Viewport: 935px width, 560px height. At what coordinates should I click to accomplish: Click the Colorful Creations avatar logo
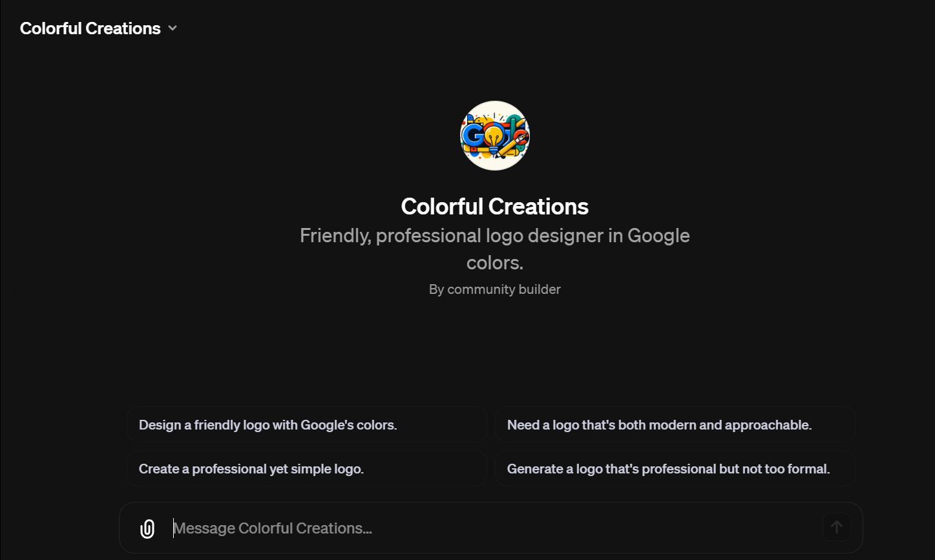494,136
